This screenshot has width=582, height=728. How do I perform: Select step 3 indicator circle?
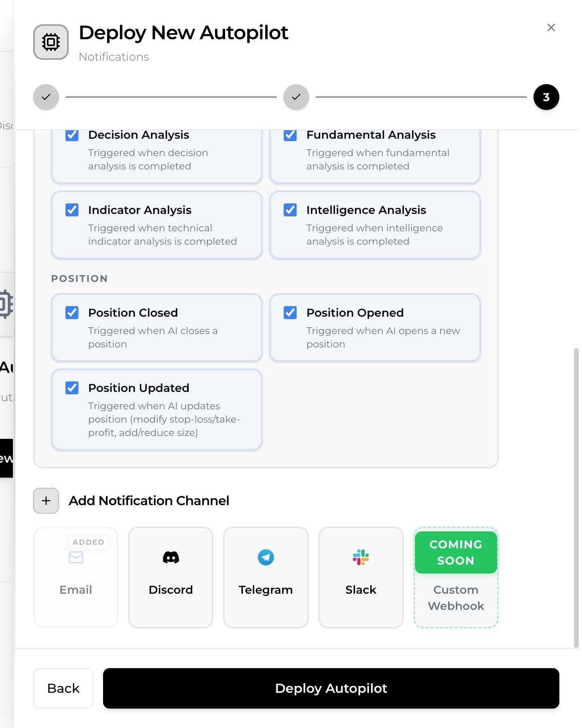(x=546, y=97)
